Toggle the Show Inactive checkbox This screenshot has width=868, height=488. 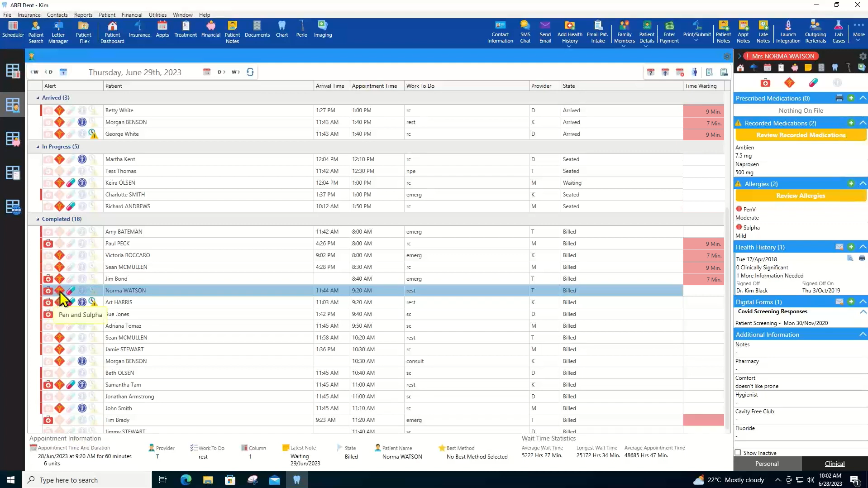pyautogui.click(x=738, y=453)
